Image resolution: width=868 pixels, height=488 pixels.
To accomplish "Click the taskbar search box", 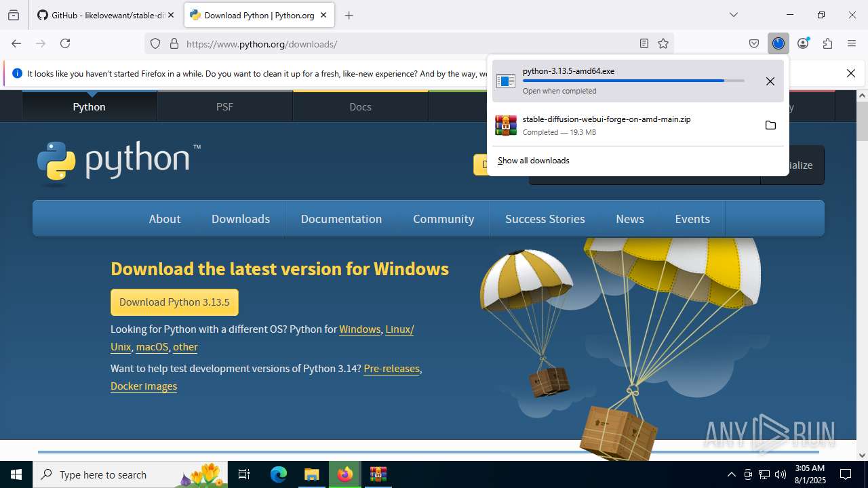I will 131,474.
